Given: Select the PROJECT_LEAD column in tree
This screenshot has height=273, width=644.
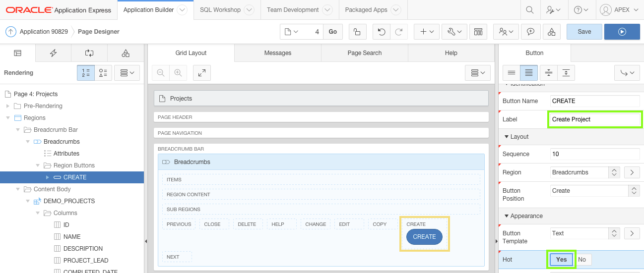Looking at the screenshot, I should (86, 261).
